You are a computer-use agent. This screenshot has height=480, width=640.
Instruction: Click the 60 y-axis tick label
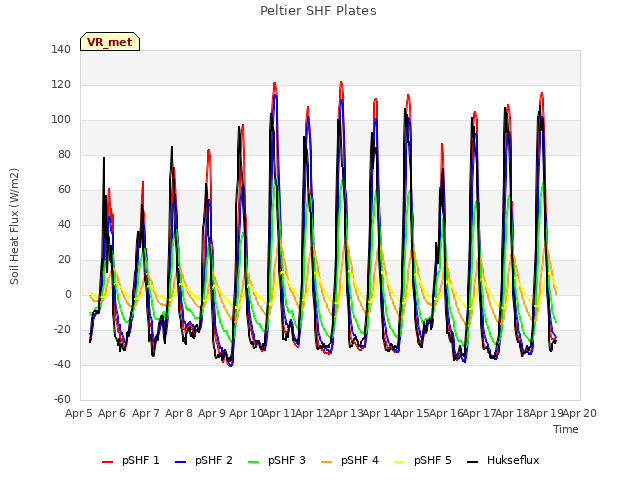click(64, 189)
